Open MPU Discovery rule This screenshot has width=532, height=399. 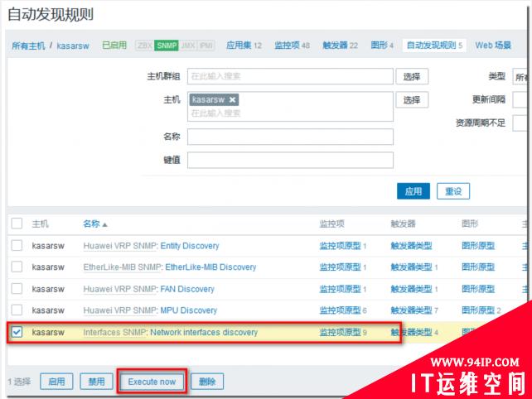[x=189, y=310]
